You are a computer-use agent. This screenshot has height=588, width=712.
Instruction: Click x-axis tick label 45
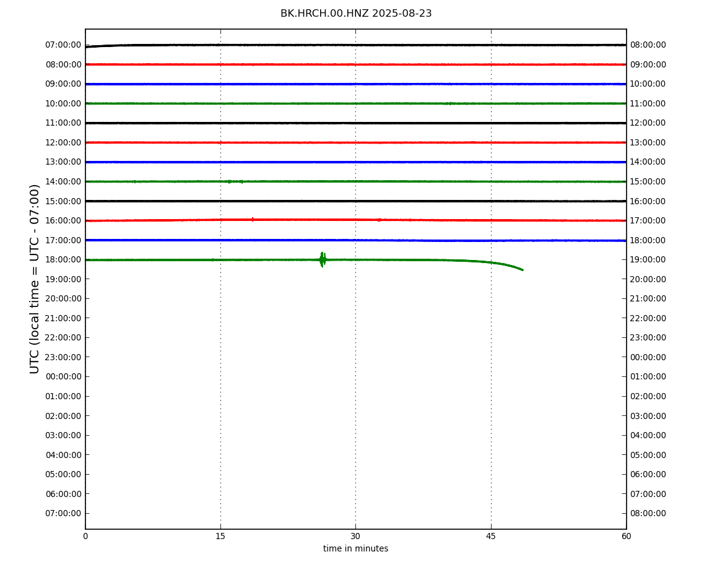click(491, 536)
